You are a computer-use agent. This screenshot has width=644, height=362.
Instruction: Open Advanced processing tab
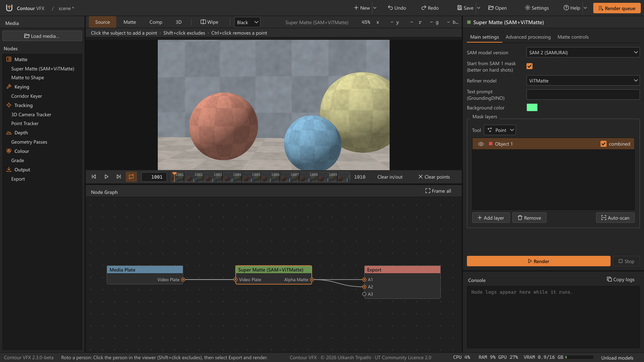point(528,37)
